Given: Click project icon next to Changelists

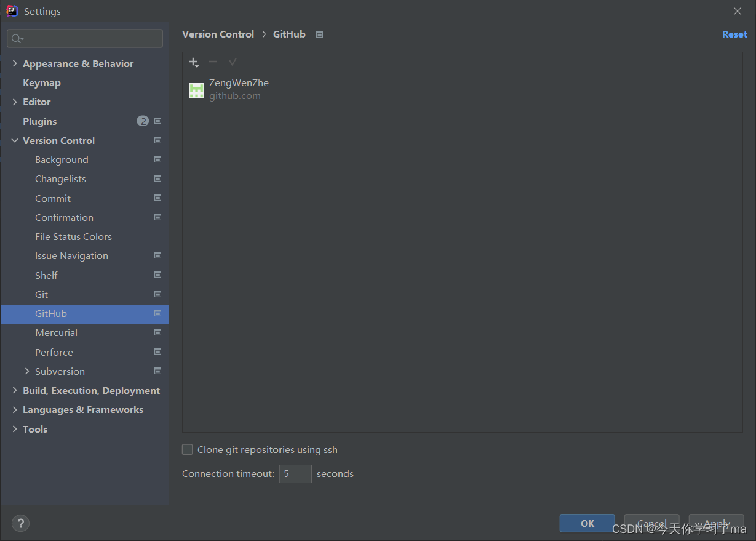Looking at the screenshot, I should point(158,178).
